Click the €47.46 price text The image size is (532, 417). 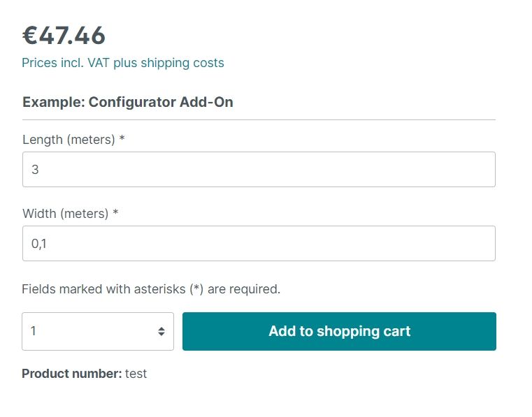[64, 36]
